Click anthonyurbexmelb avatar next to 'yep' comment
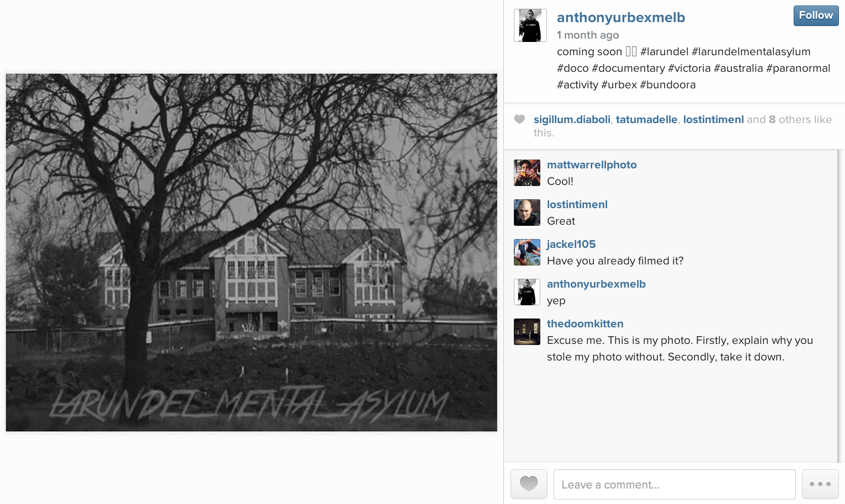The height and width of the screenshot is (504, 845). [x=527, y=292]
